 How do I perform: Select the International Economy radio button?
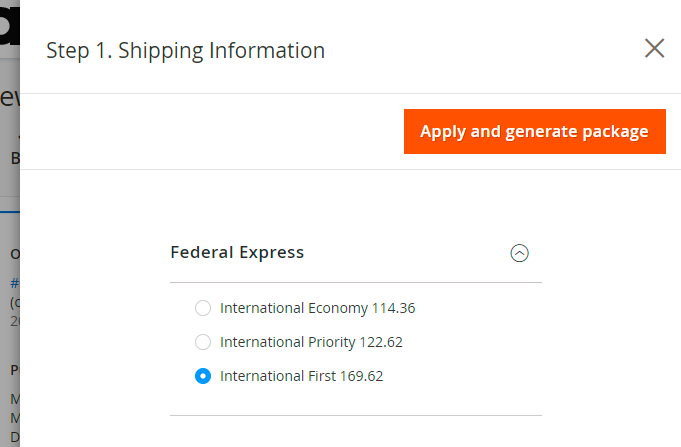pos(203,308)
